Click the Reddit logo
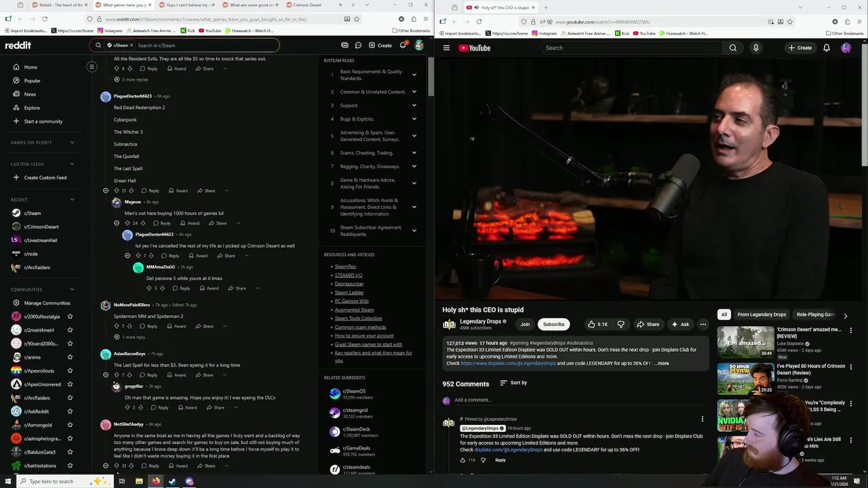The image size is (868, 488). pos(18,45)
